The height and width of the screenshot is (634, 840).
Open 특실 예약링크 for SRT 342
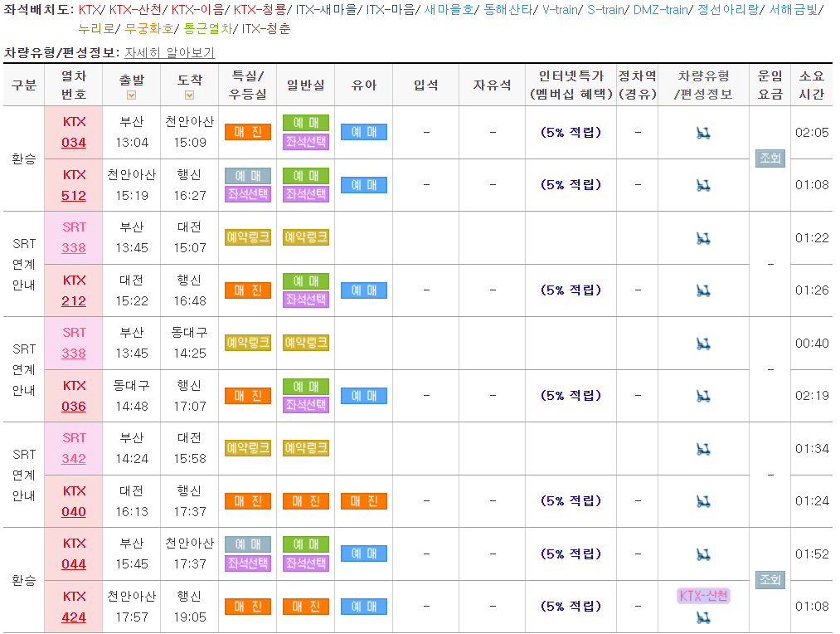pyautogui.click(x=248, y=448)
